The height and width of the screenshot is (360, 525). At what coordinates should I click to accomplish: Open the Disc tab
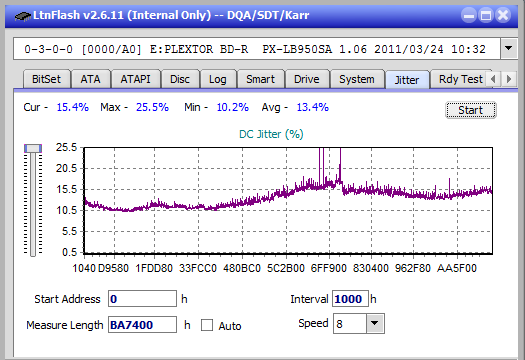point(180,79)
